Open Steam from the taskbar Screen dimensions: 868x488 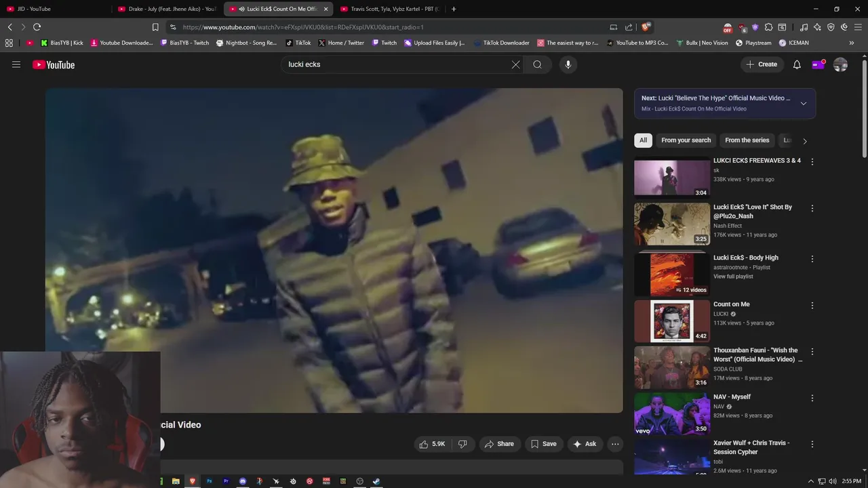click(x=376, y=481)
